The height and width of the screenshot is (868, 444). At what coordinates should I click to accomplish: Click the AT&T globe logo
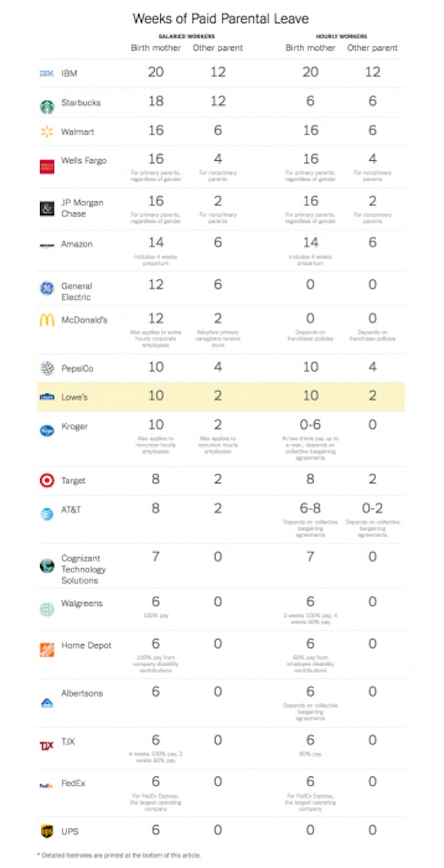46,513
